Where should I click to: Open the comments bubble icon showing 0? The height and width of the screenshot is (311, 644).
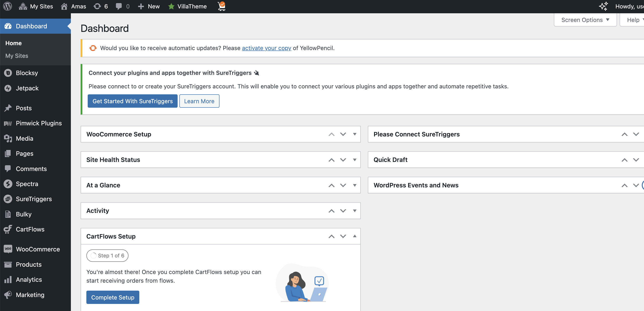[122, 6]
